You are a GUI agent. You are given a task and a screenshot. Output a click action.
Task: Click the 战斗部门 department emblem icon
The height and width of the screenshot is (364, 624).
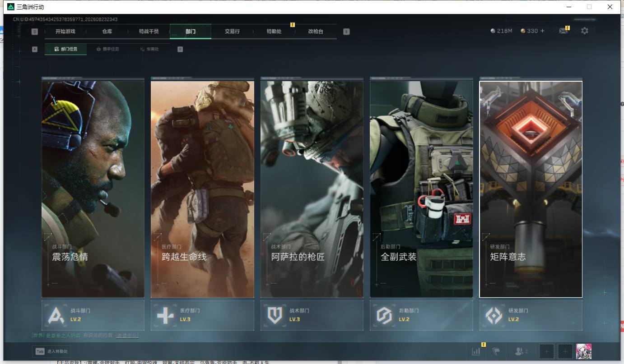[x=56, y=315]
